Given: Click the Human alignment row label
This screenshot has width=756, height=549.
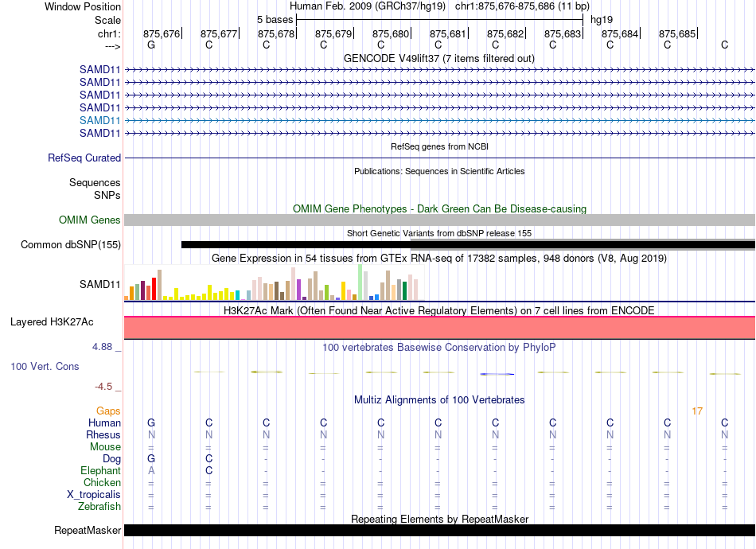Looking at the screenshot, I should point(104,422).
